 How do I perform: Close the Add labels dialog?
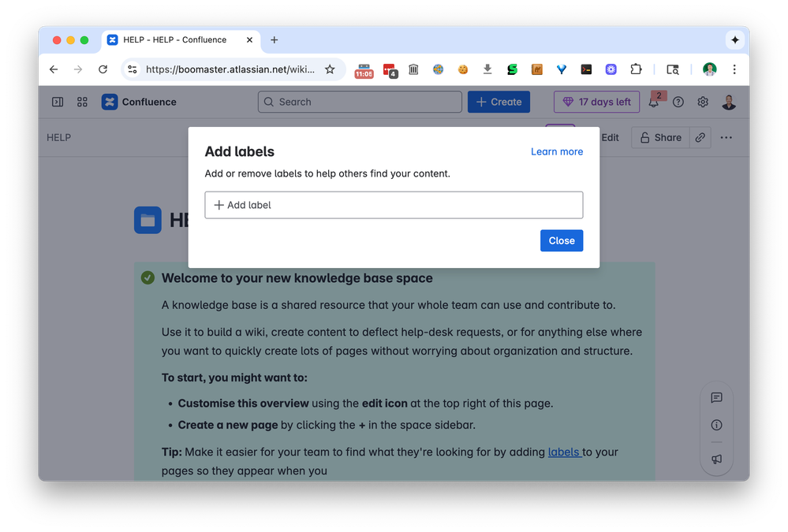[561, 240]
